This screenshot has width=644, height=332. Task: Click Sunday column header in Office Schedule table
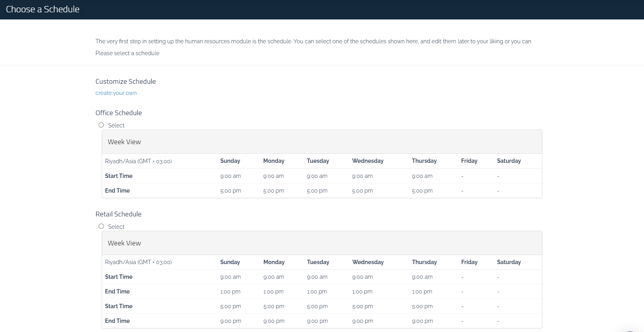(x=230, y=161)
